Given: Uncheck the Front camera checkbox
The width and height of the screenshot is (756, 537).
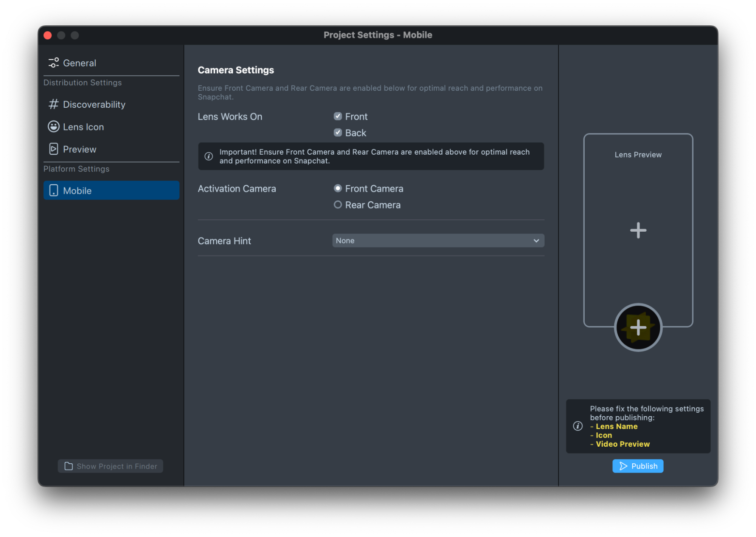Looking at the screenshot, I should point(338,116).
